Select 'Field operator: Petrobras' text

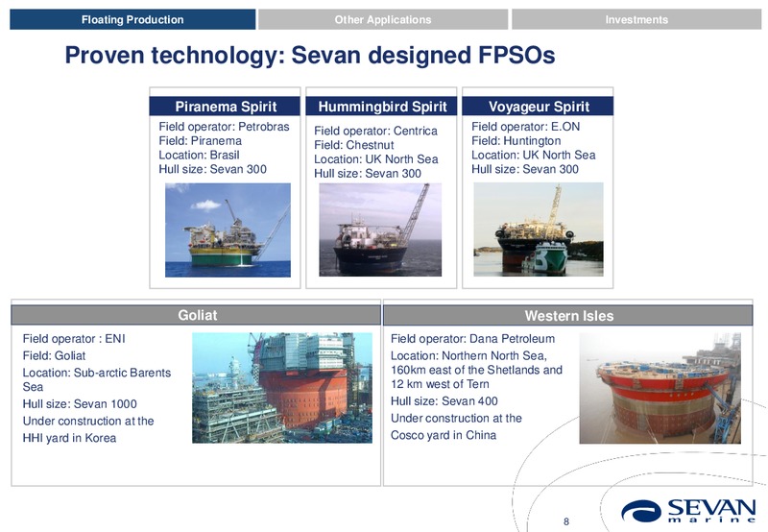pos(224,127)
